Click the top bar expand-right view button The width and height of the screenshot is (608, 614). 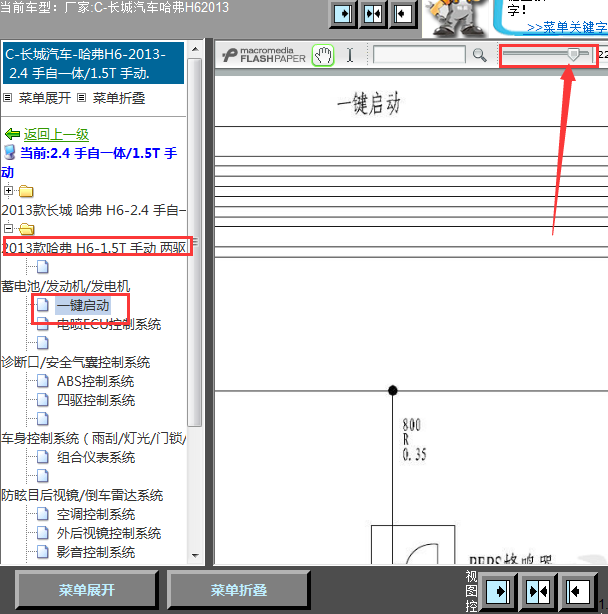pyautogui.click(x=343, y=14)
